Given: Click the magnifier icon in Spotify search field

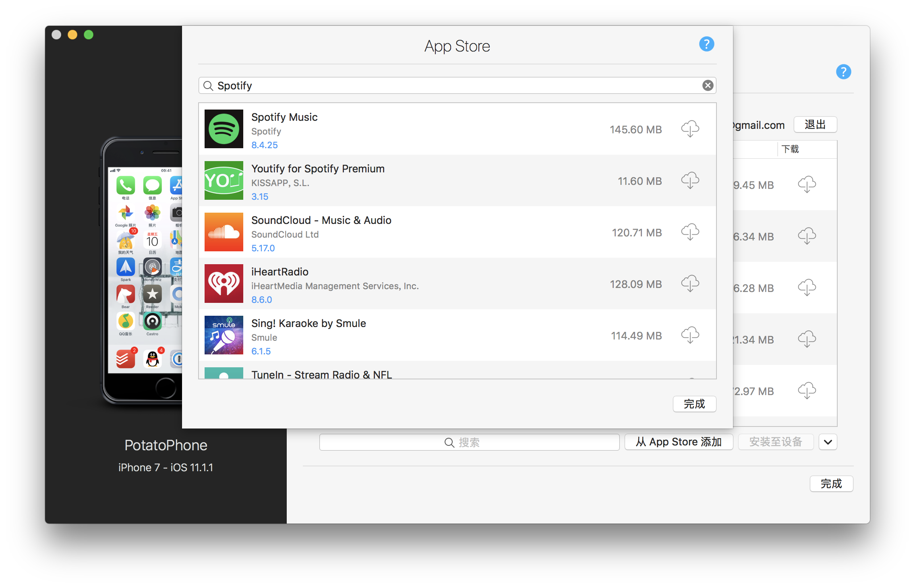Looking at the screenshot, I should [208, 85].
